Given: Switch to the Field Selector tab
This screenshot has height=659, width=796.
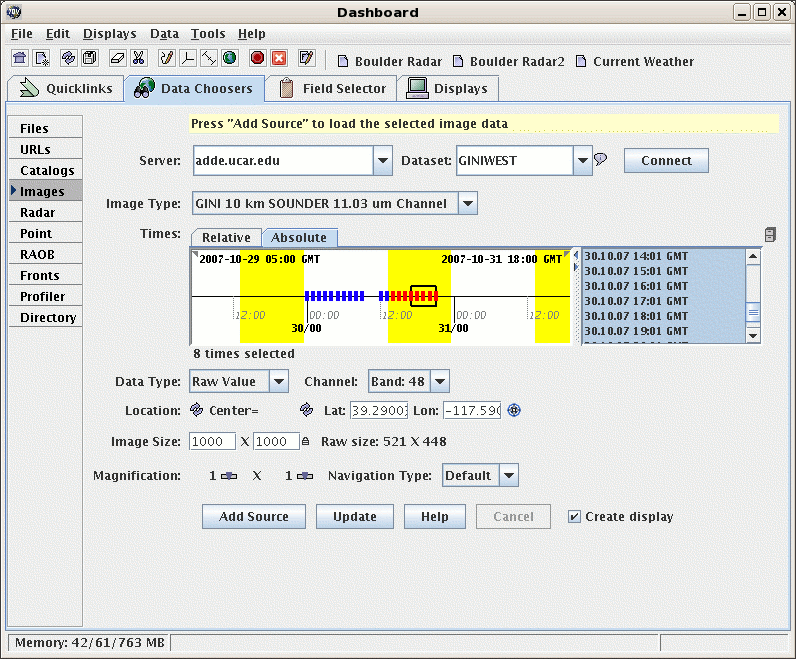Looking at the screenshot, I should [x=332, y=89].
